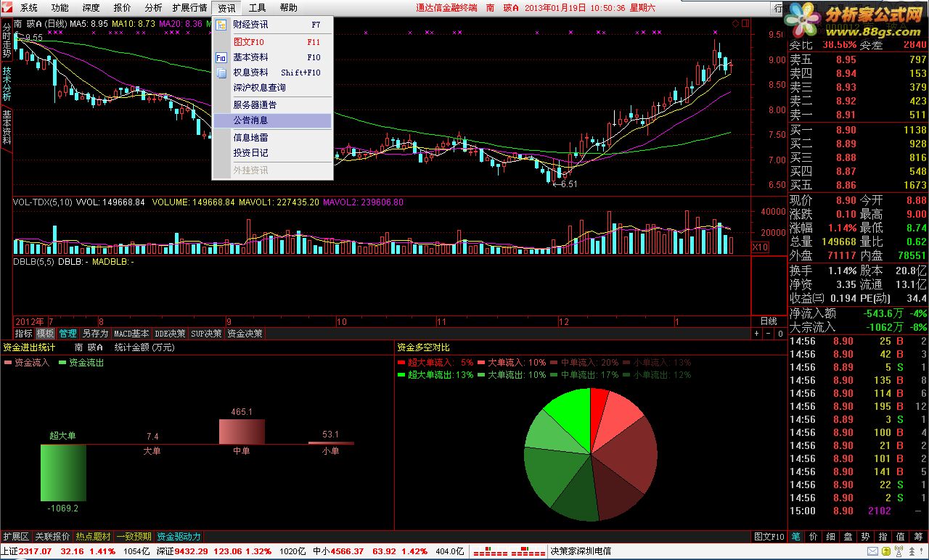Select the 势 tab in tick panel
Screen dimensions: 929x560
[x=866, y=537]
